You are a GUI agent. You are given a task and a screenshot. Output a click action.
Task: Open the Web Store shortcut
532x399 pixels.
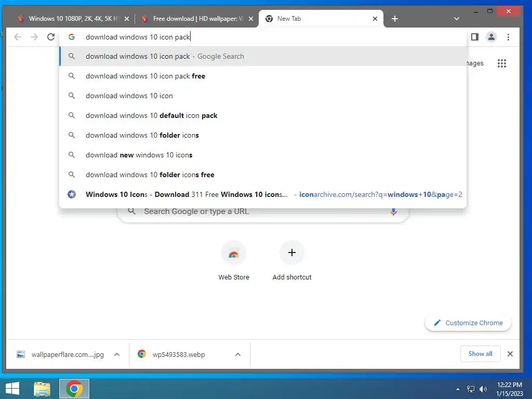[x=234, y=261]
